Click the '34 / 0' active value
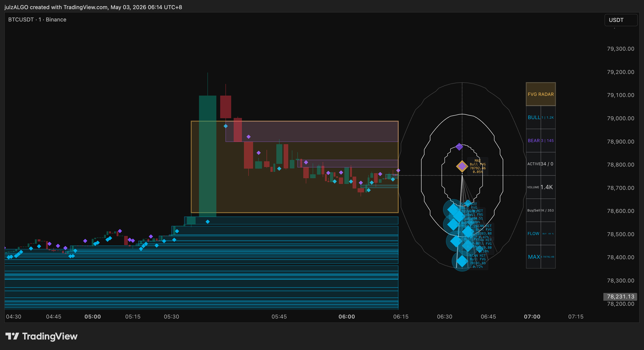Image resolution: width=644 pixels, height=350 pixels. [x=547, y=164]
